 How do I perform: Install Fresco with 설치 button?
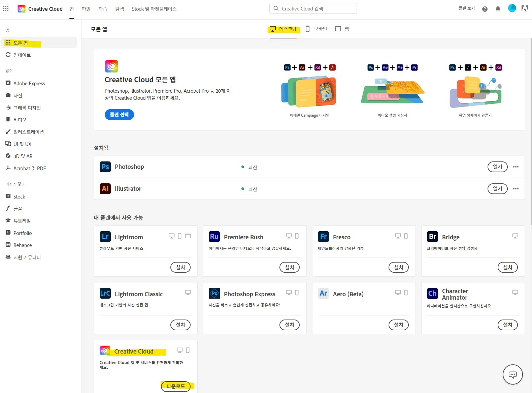click(399, 267)
